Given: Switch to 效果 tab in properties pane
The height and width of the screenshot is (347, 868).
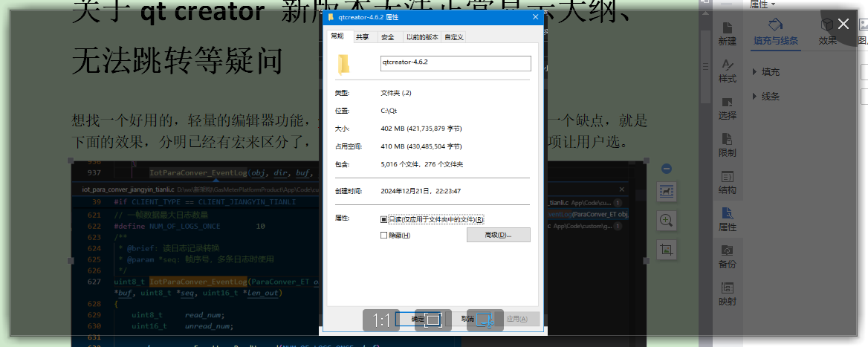Looking at the screenshot, I should [827, 33].
